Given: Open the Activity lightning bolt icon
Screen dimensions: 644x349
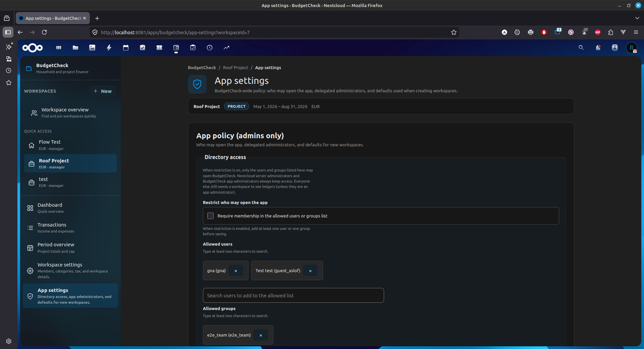Looking at the screenshot, I should click(109, 48).
